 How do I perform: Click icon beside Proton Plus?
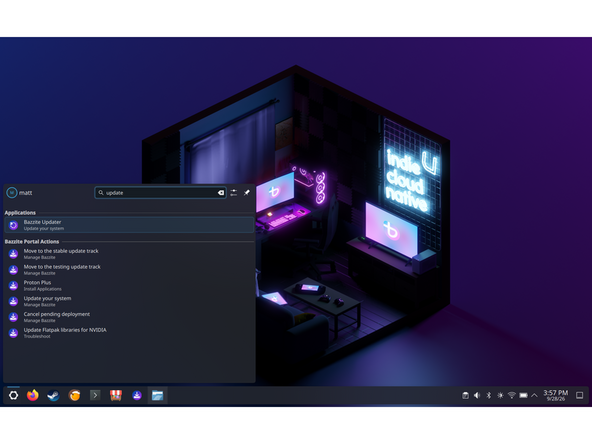coord(13,286)
